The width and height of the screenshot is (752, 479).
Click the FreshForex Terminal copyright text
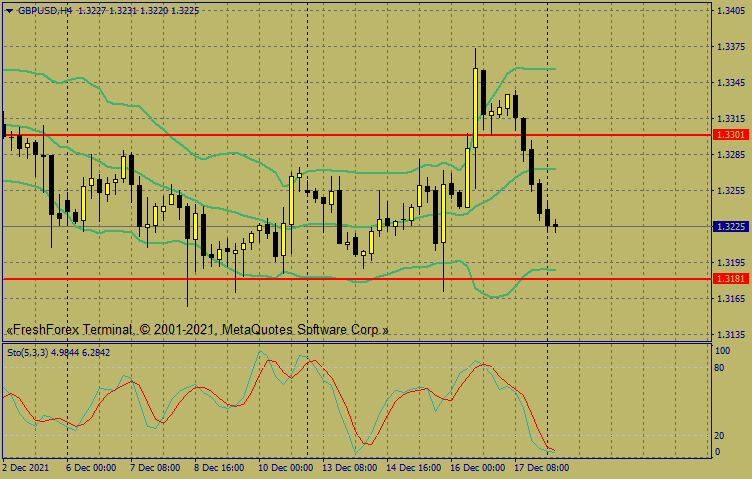click(x=197, y=329)
